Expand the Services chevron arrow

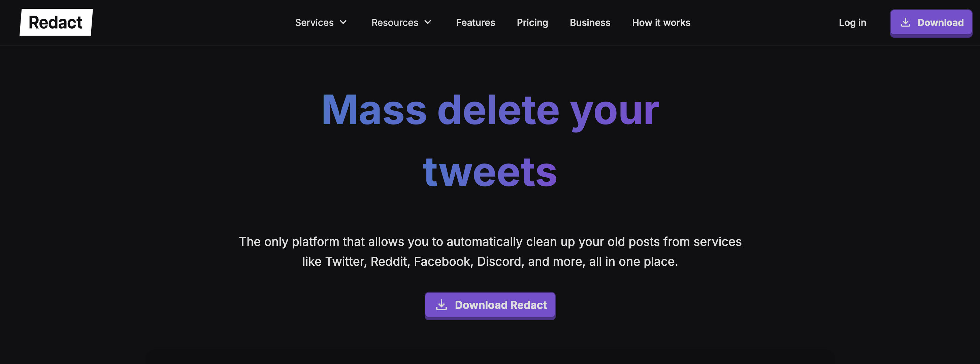(x=343, y=23)
